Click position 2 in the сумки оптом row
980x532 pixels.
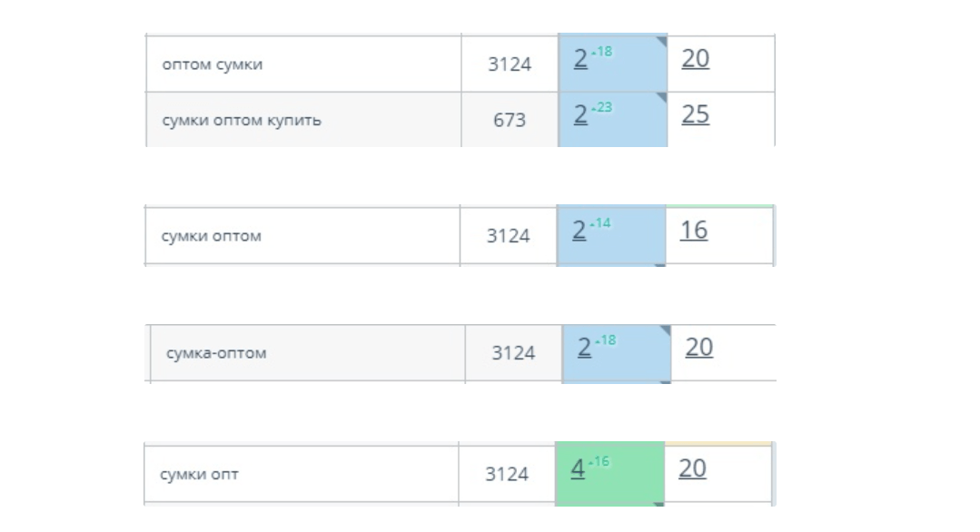(579, 232)
